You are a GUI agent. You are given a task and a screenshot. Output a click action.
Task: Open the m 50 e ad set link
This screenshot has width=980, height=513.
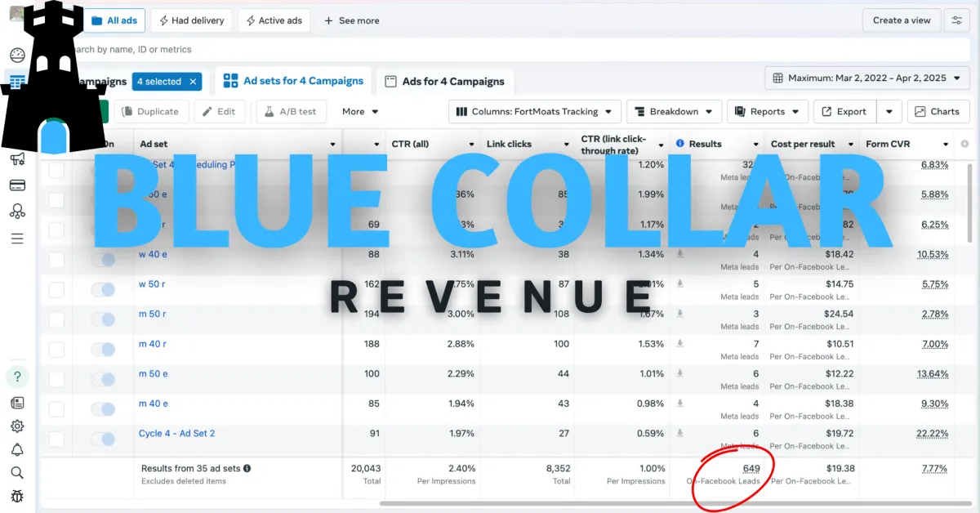click(153, 373)
